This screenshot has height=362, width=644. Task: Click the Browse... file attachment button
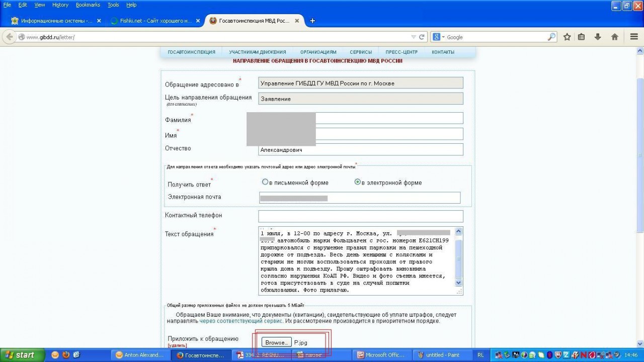point(276,342)
